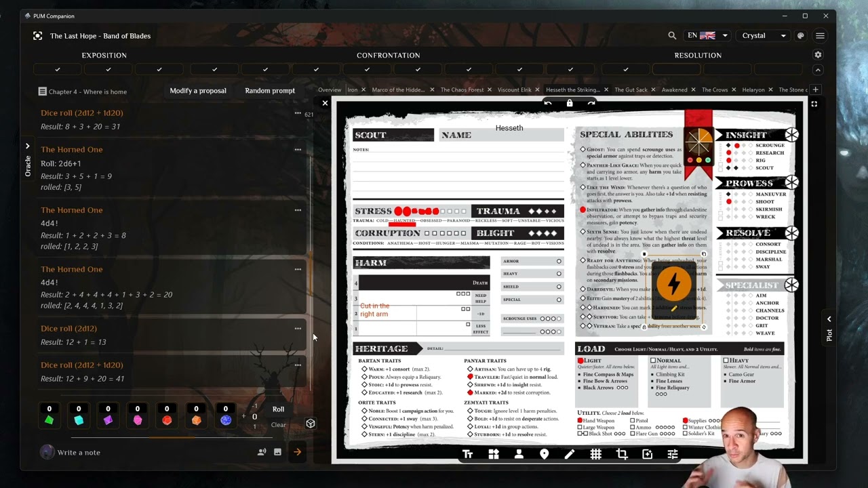Click the 3D dice cube icon
Image resolution: width=868 pixels, height=488 pixels.
(x=311, y=424)
